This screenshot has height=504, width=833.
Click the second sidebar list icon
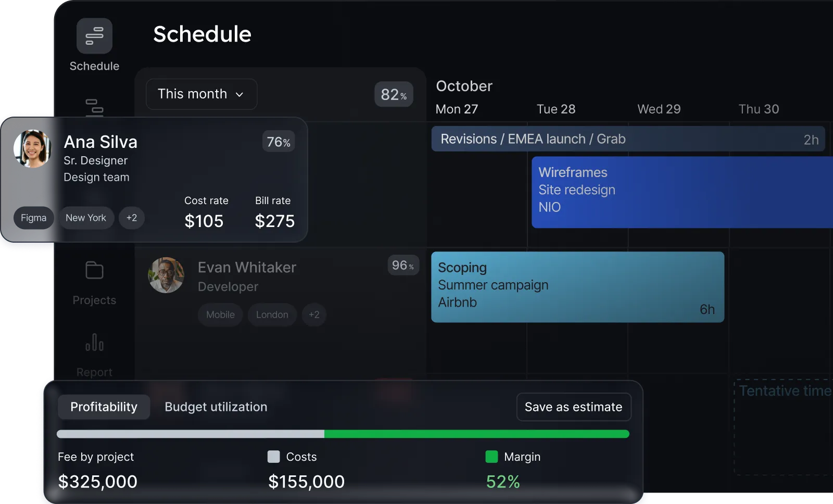[94, 106]
